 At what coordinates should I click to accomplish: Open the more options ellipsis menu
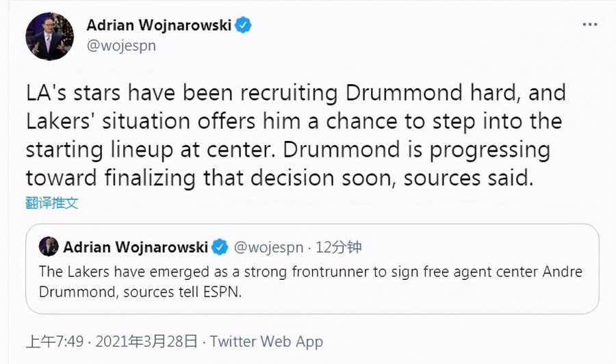(589, 25)
